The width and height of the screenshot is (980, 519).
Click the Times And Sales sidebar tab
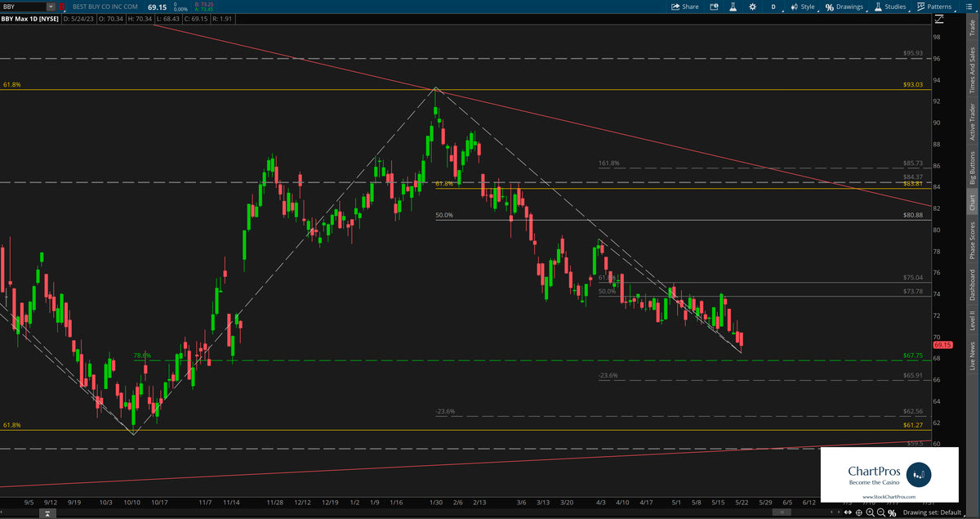coord(973,69)
